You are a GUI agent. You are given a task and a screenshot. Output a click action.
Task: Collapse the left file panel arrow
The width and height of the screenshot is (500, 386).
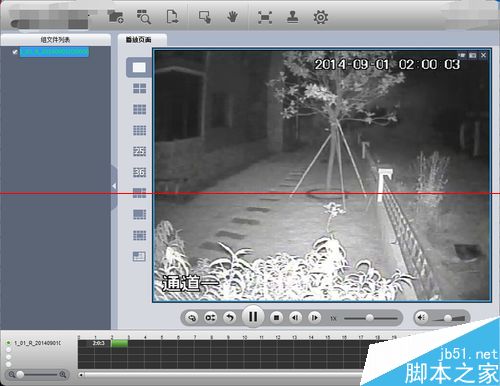tap(114, 186)
